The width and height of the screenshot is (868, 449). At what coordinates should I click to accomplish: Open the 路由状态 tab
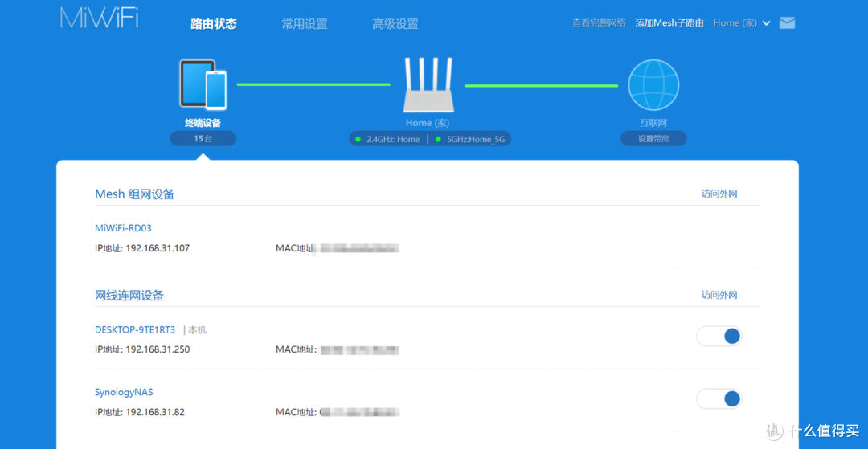coord(214,24)
